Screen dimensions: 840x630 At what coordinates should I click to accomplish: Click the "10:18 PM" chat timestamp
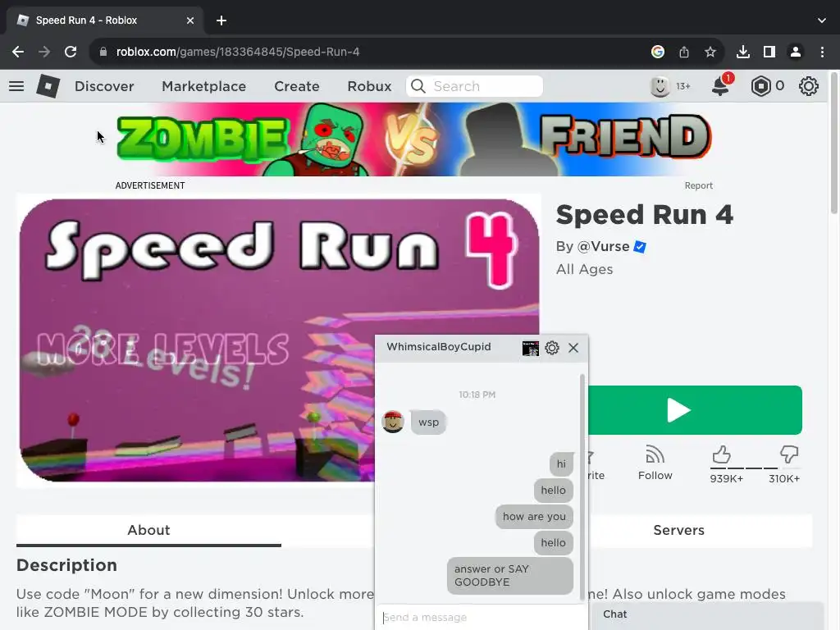(x=477, y=395)
